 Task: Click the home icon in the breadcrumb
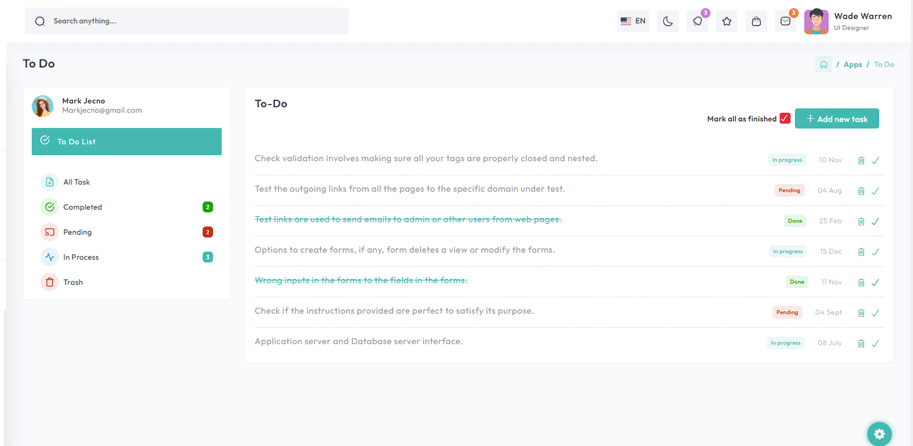pos(823,64)
